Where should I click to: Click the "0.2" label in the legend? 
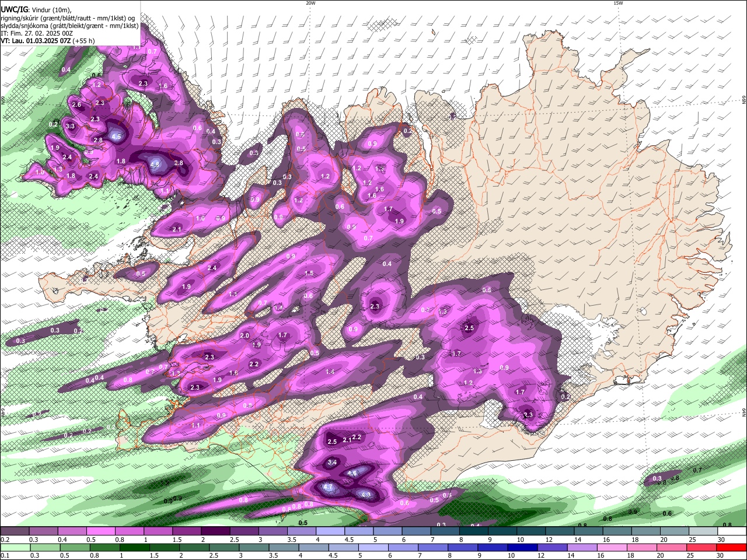click(x=5, y=540)
